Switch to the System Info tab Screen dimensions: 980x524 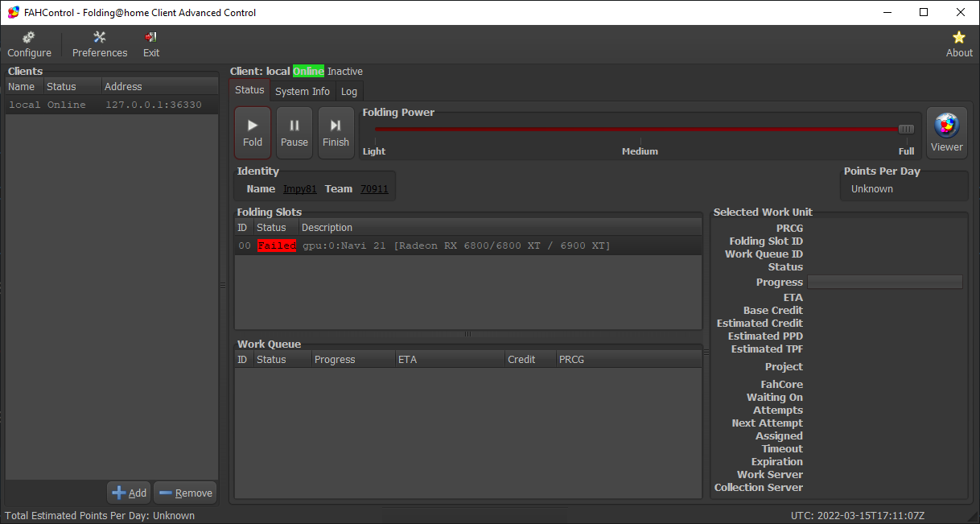(x=303, y=91)
